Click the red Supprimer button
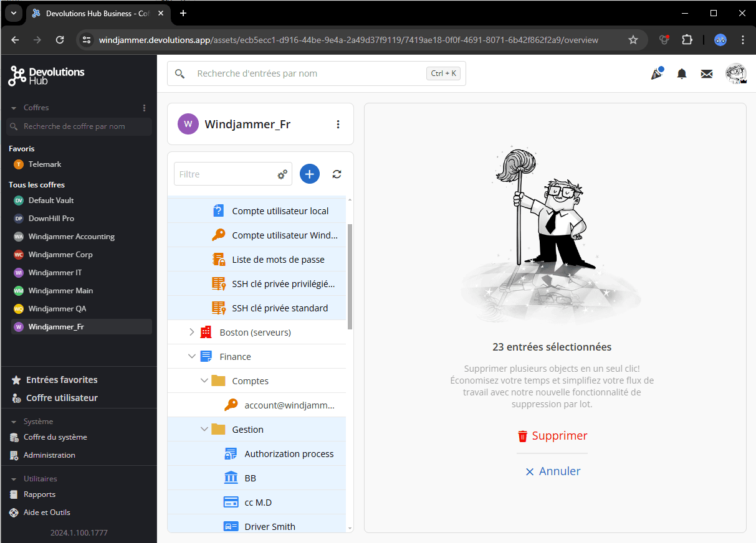The height and width of the screenshot is (543, 756). pos(552,436)
